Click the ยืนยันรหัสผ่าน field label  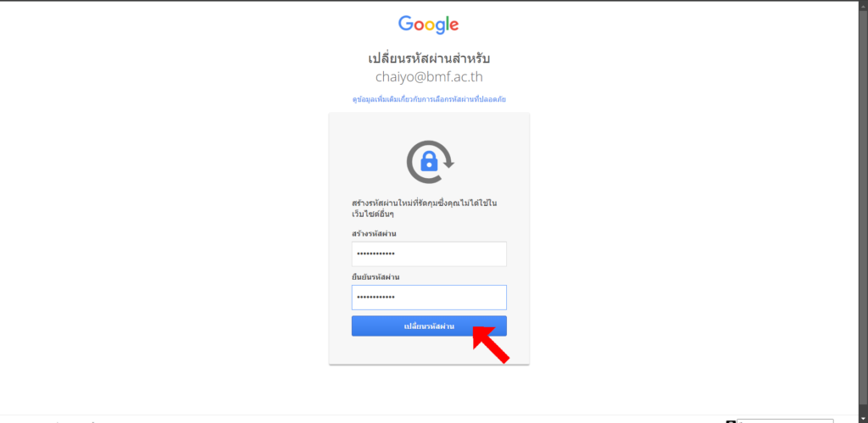click(376, 277)
